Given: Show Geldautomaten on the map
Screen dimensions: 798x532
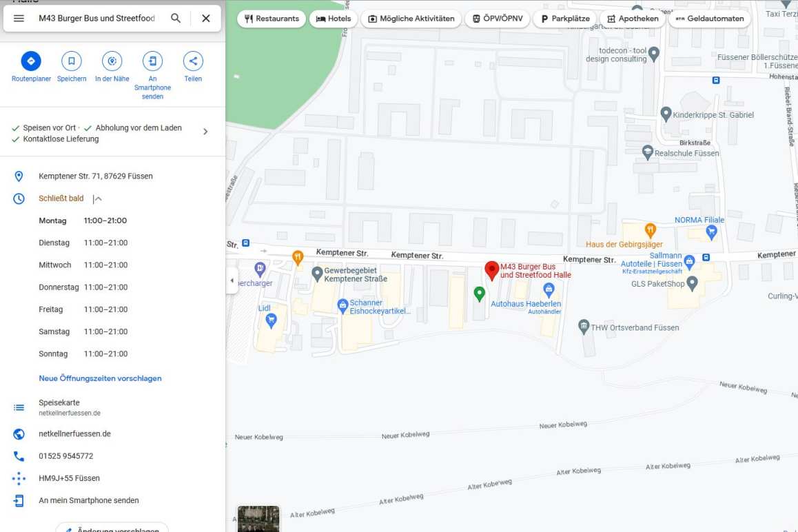Looking at the screenshot, I should coord(709,19).
